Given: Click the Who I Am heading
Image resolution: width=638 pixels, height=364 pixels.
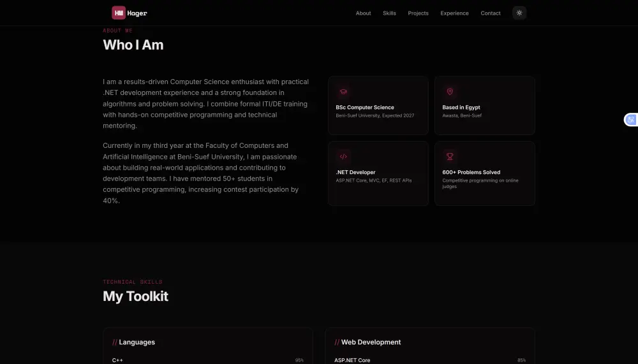Looking at the screenshot, I should [x=133, y=45].
